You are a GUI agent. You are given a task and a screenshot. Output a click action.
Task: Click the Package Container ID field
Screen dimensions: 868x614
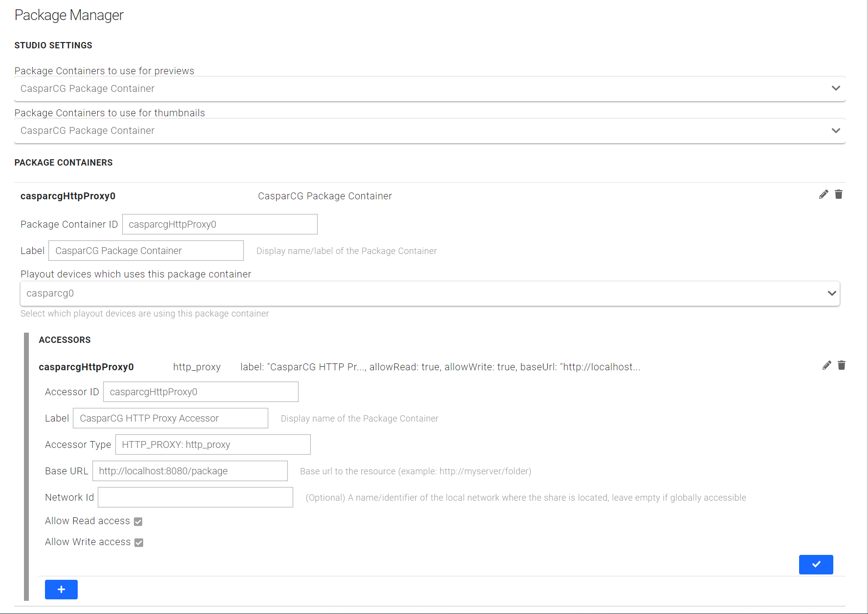pyautogui.click(x=219, y=224)
